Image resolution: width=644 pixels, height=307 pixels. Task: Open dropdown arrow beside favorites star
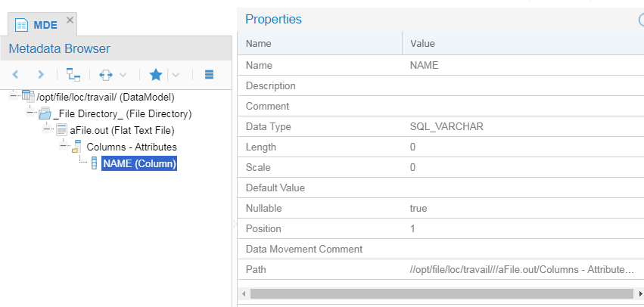[175, 75]
